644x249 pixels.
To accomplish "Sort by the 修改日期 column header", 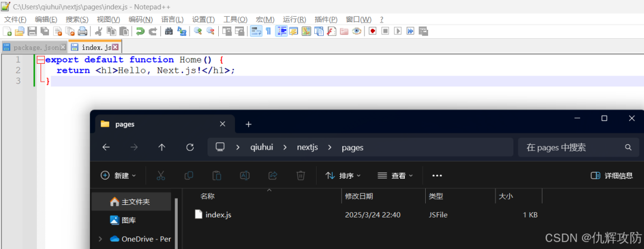I will tap(383, 196).
